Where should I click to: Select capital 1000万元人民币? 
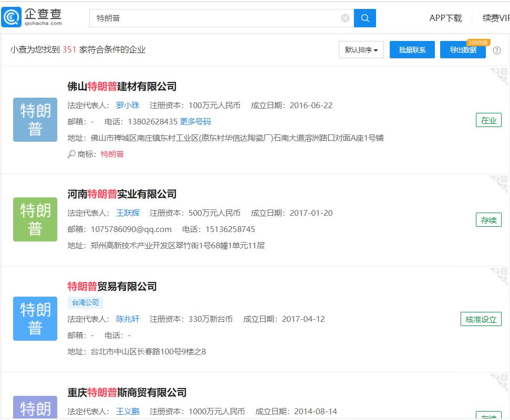tap(216, 411)
